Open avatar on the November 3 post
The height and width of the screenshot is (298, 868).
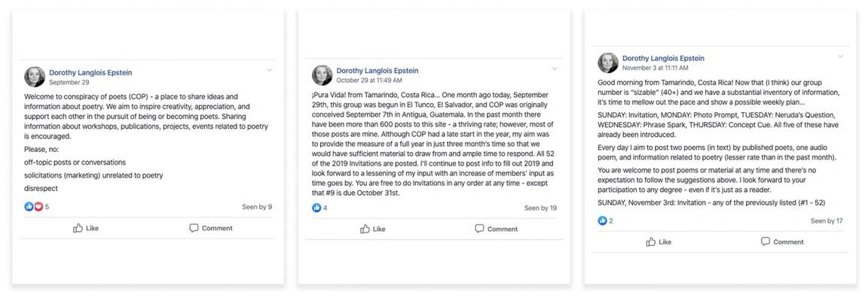coord(608,63)
